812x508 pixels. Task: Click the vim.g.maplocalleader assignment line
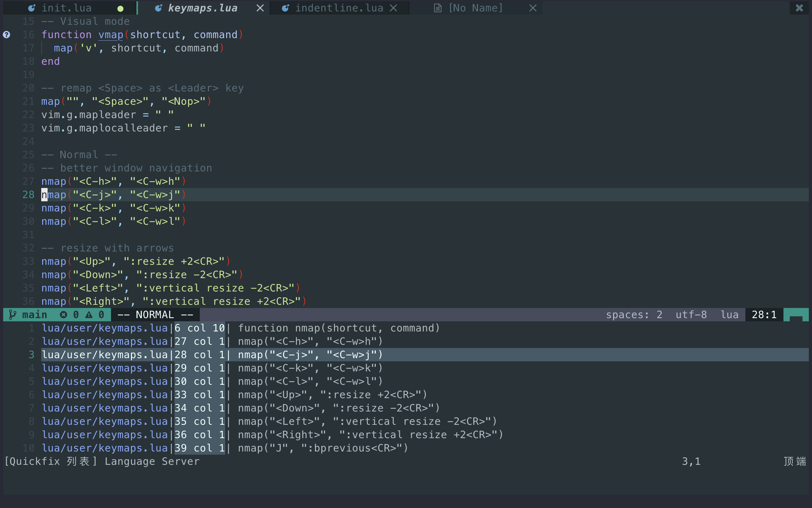point(123,128)
